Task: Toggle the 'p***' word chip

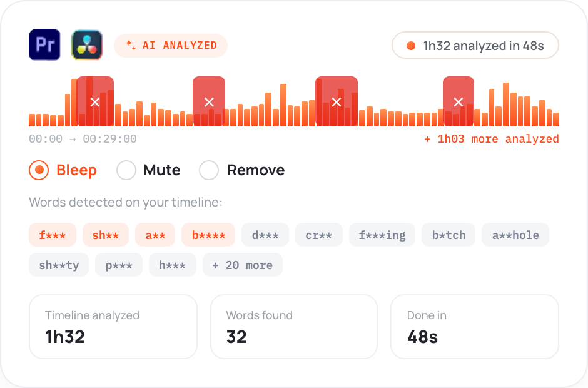Action: coord(119,265)
